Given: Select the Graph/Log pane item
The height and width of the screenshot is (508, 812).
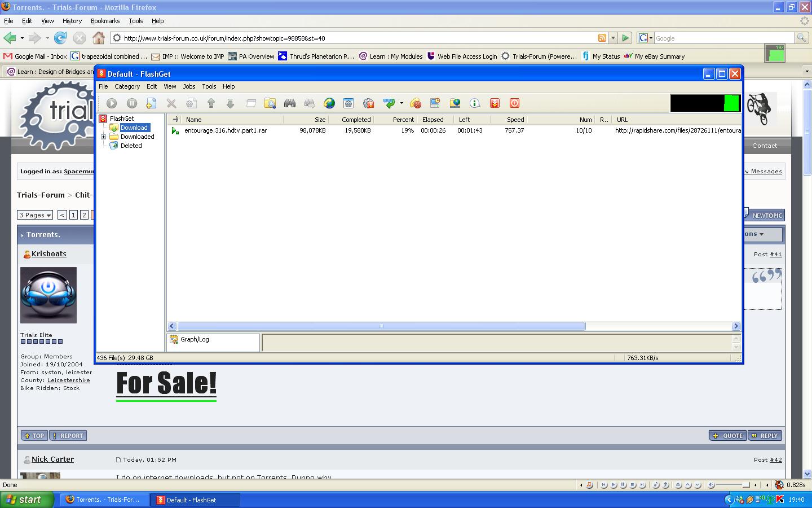Looking at the screenshot, I should [x=195, y=339].
